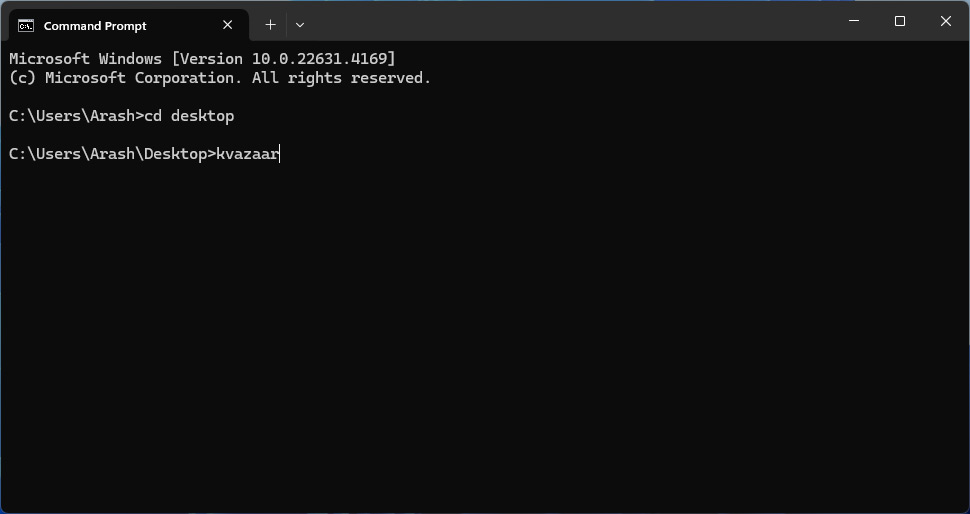
Task: Place the cursor at the end of kvazaar
Action: pyautogui.click(x=280, y=154)
